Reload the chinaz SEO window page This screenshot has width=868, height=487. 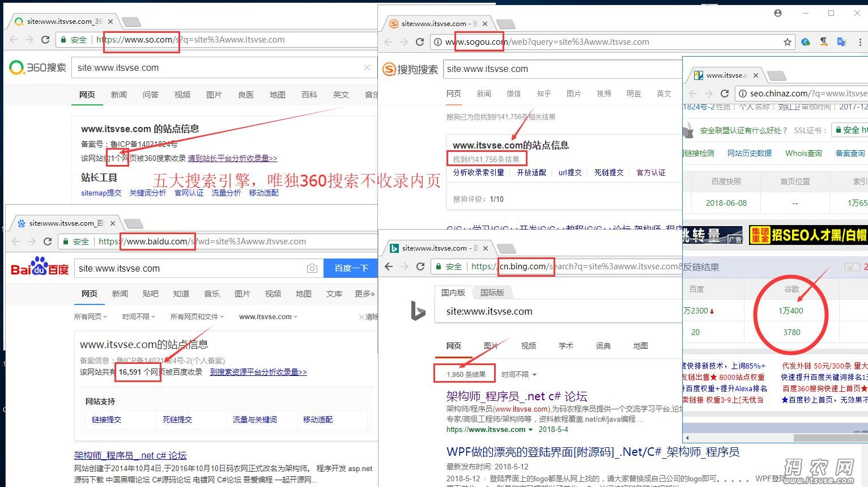click(724, 94)
